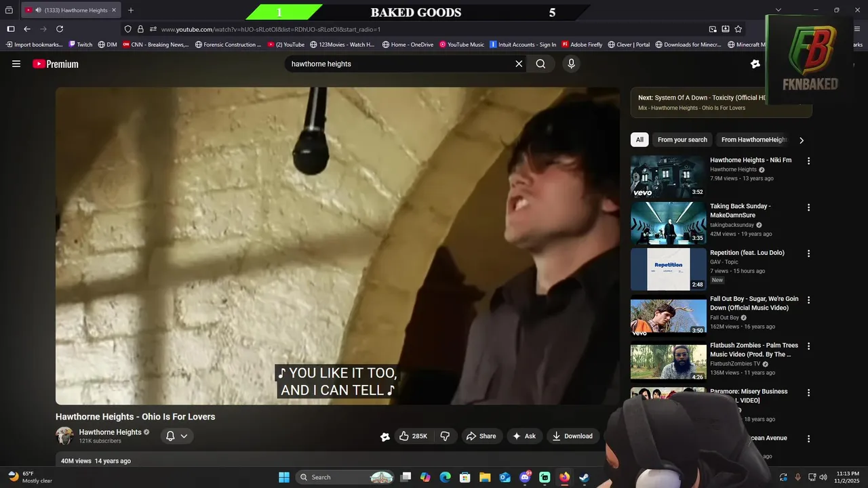The width and height of the screenshot is (868, 488).
Task: Open the YouTube guide hamburger menu
Action: pyautogui.click(x=16, y=64)
